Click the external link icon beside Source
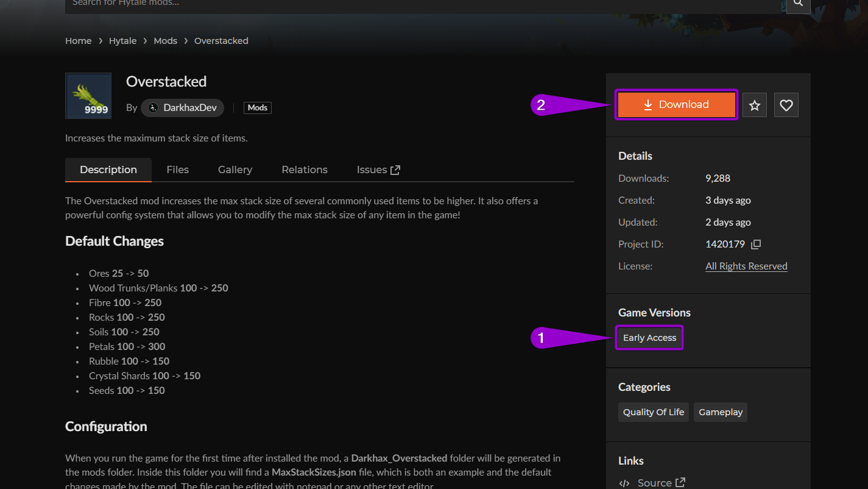Screen dimensions: 868x489 pos(680,482)
